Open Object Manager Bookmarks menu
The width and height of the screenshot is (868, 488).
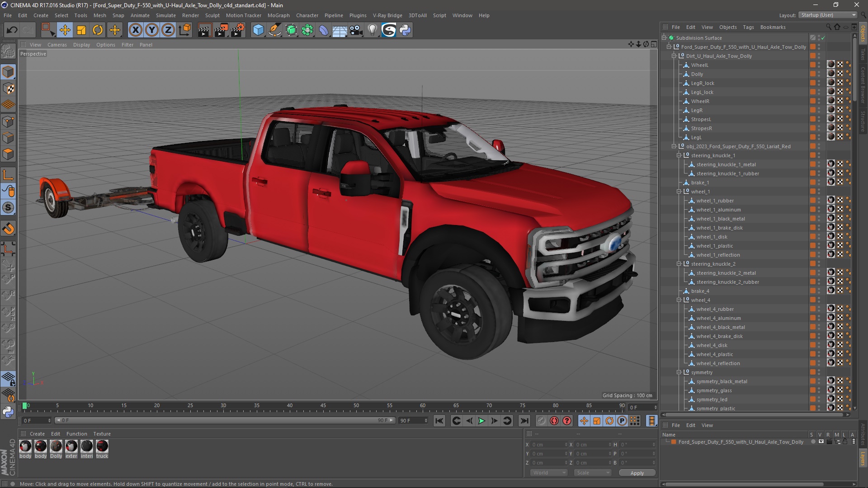click(773, 27)
